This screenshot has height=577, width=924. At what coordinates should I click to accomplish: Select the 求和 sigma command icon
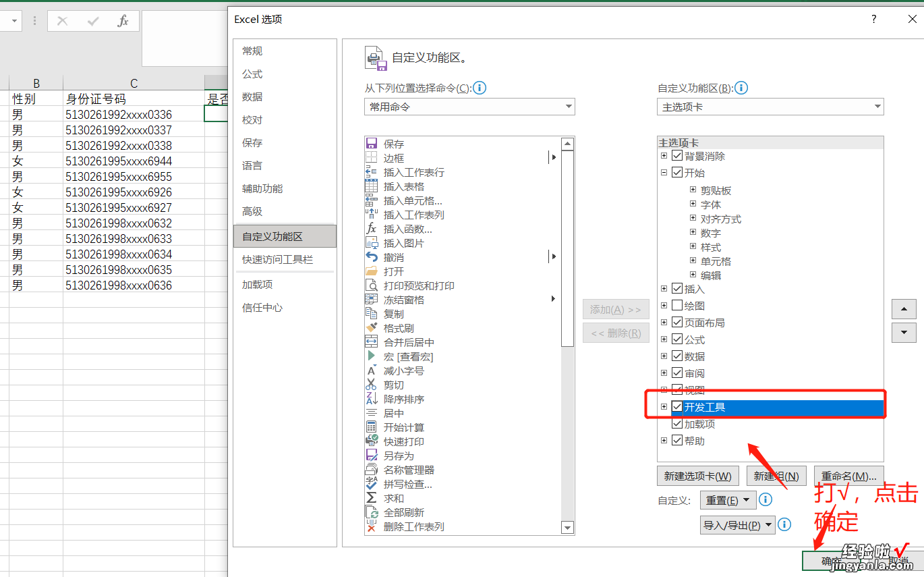point(371,498)
